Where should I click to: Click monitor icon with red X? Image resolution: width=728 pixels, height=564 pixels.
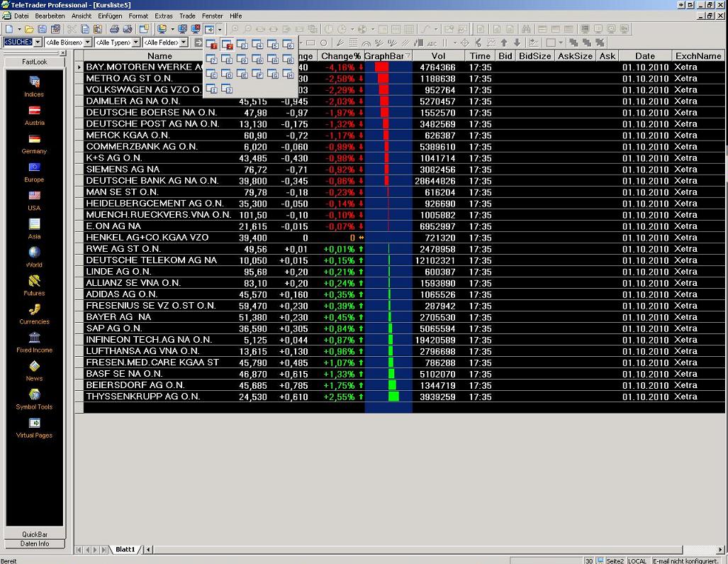click(196, 29)
